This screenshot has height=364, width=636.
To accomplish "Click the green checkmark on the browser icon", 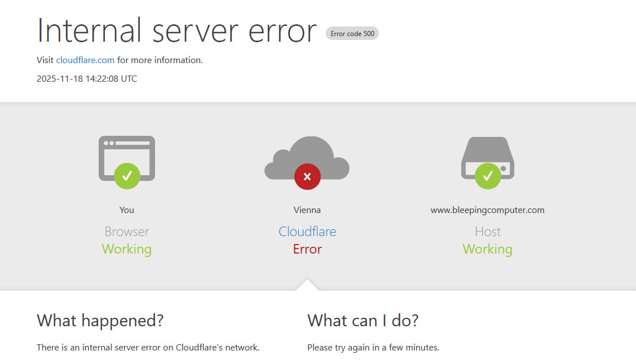I will [127, 176].
